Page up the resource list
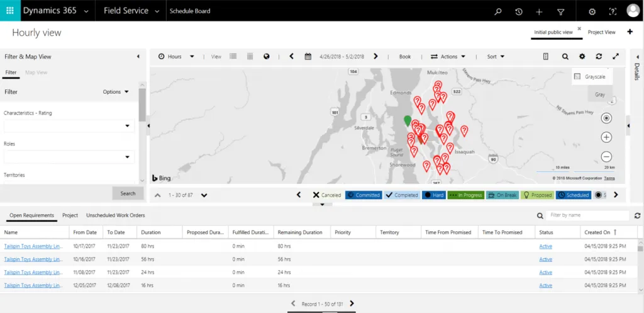 (x=158, y=195)
